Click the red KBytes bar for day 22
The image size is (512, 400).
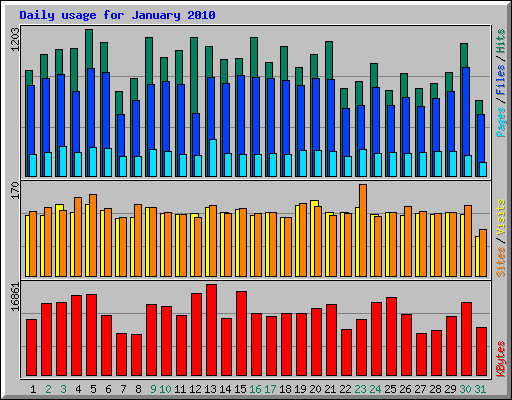pyautogui.click(x=346, y=353)
